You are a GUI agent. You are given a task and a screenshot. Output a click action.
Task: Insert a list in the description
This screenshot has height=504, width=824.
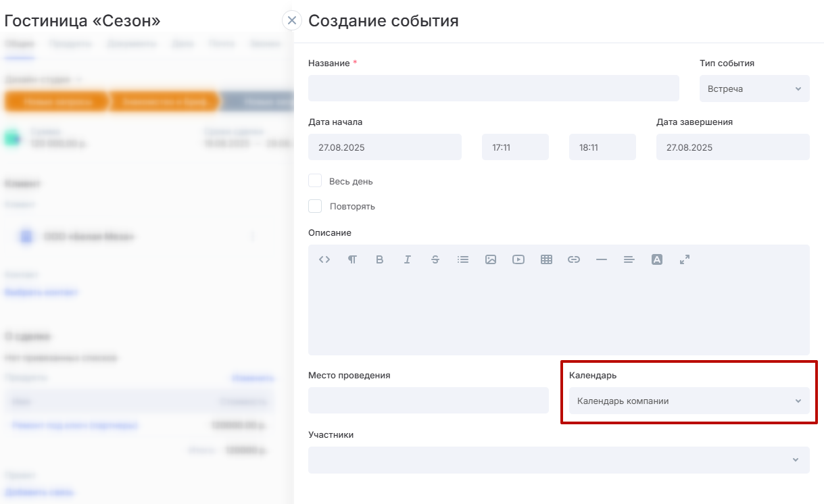coord(463,259)
